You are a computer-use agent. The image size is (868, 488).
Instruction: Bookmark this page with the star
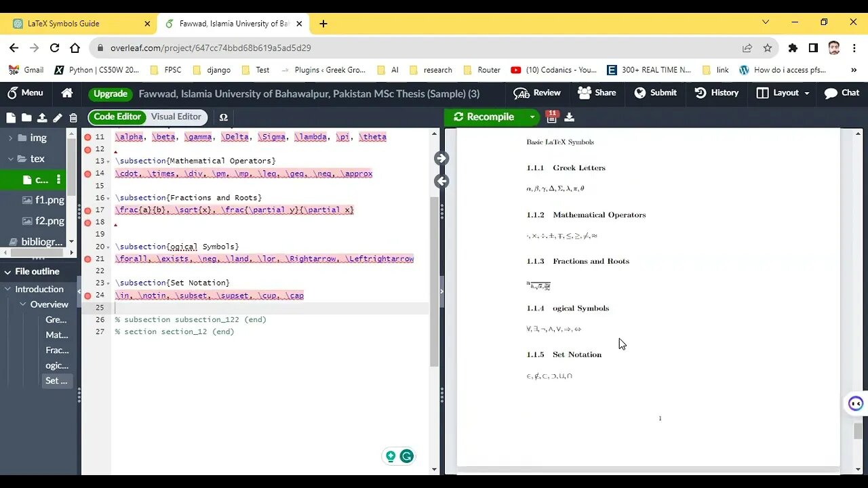767,48
